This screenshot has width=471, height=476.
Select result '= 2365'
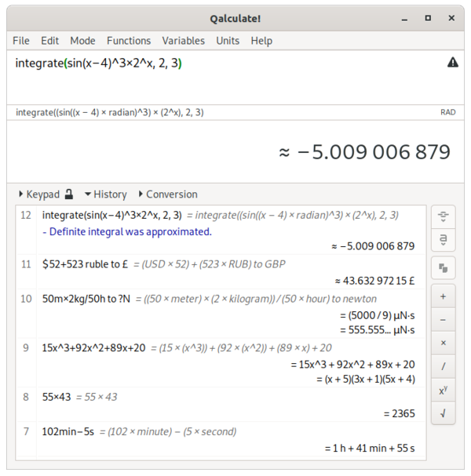click(x=400, y=414)
